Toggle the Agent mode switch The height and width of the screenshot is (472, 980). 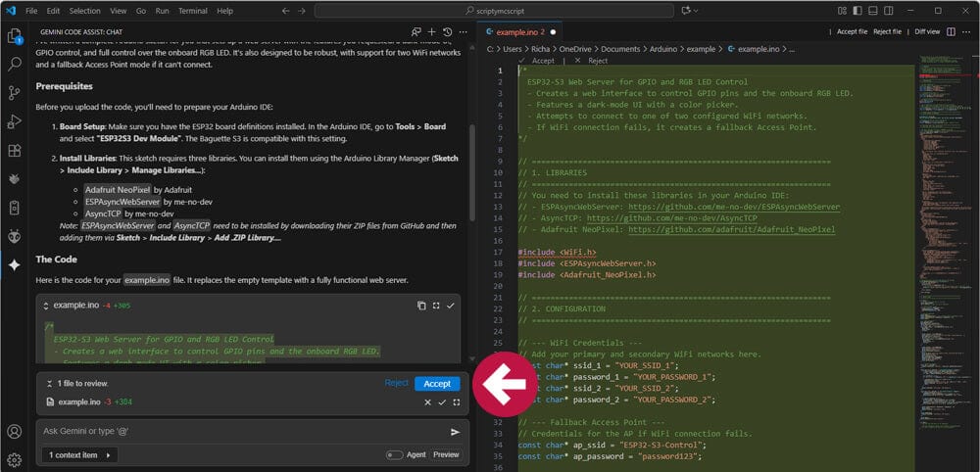point(394,454)
